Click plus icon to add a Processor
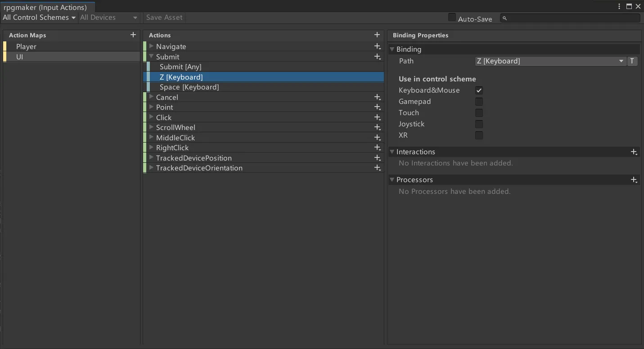 [634, 180]
